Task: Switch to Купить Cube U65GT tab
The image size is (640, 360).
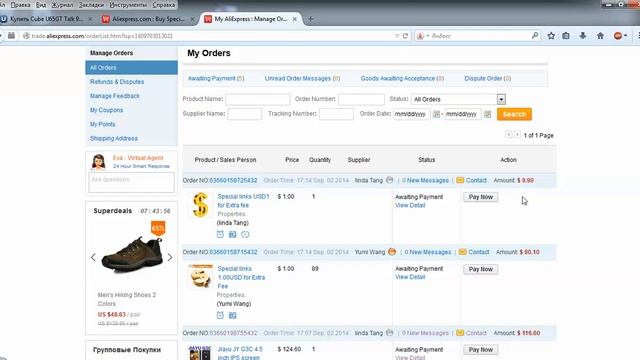Action: click(x=46, y=19)
